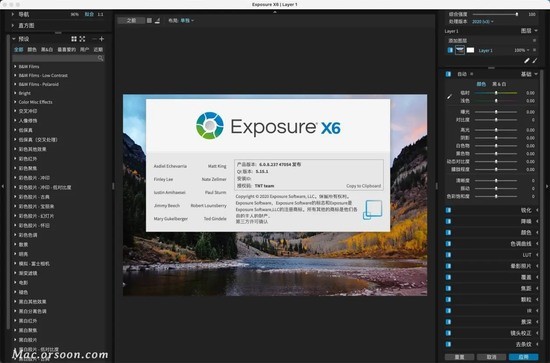Adjust the 综合强度 slider handle
The height and width of the screenshot is (363, 550).
(x=517, y=14)
